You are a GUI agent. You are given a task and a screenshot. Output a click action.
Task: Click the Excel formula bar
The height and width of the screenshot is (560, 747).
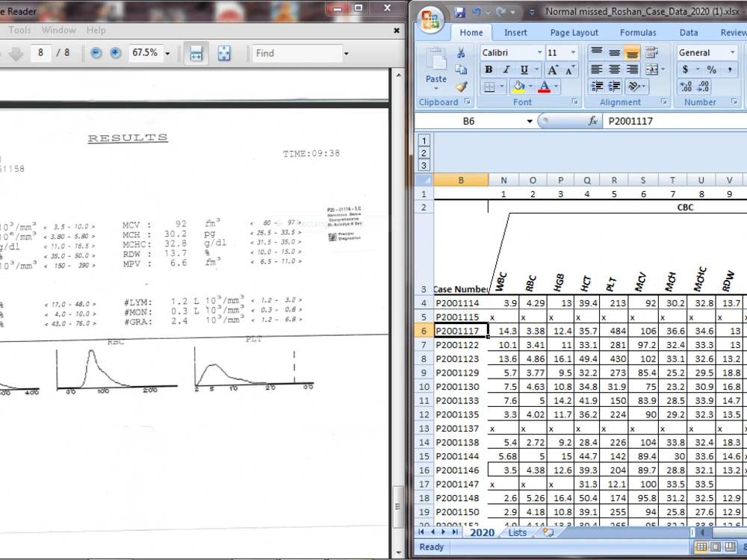(x=674, y=122)
